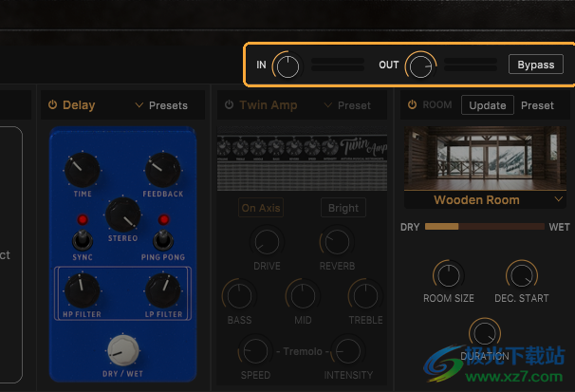Click the Tremolo SPEED knob
Screen dimensions: 575x392
pyautogui.click(x=255, y=351)
